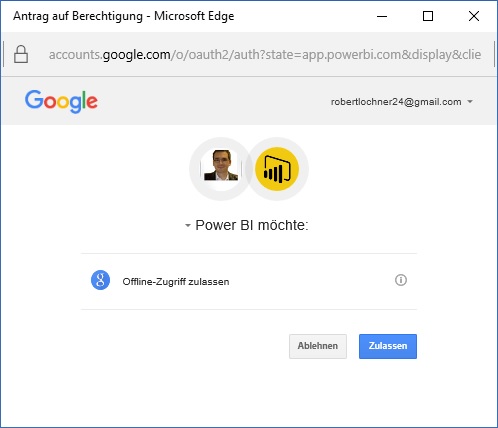Click the blue Google g permission icon
Screen dimensions: 498x428
pos(100,280)
